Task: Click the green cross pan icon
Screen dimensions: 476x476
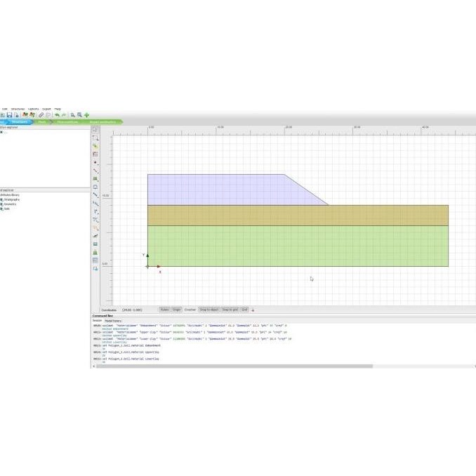Action: (86, 114)
